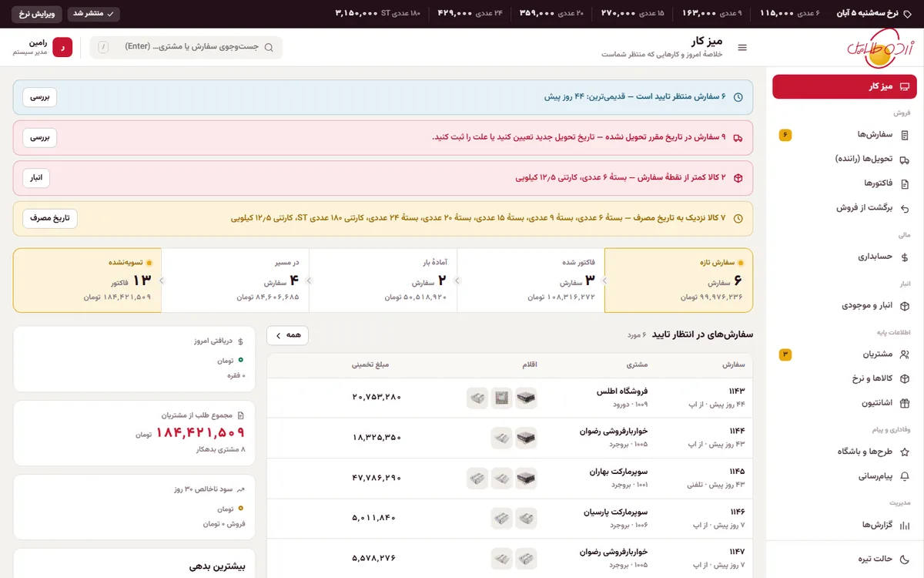
Task: Open order row 1143
Action: point(510,398)
